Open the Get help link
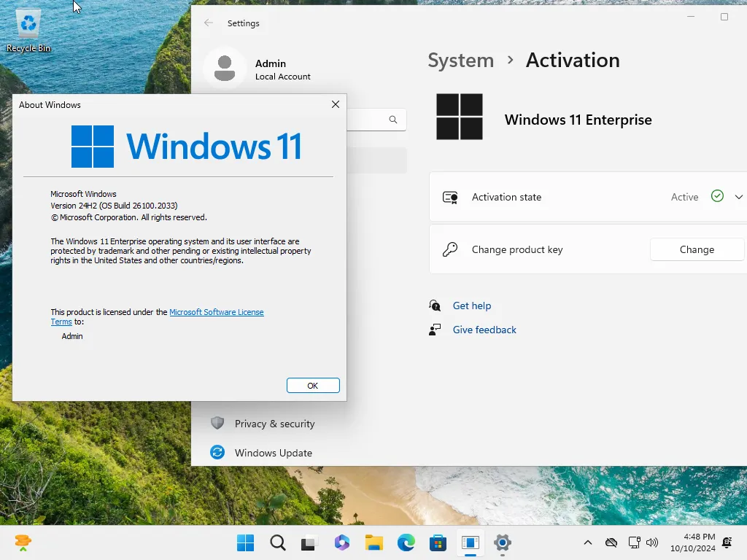The image size is (747, 560). tap(472, 306)
